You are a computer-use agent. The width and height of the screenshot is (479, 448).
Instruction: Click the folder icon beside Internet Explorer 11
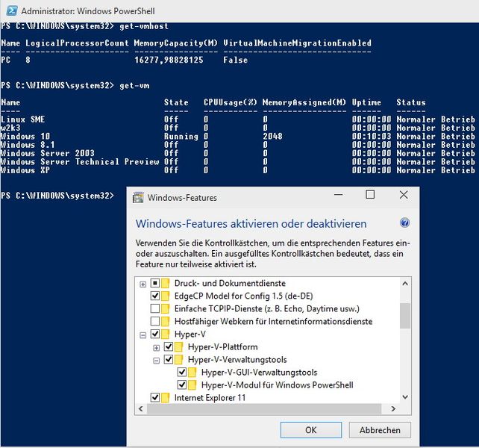tap(166, 397)
